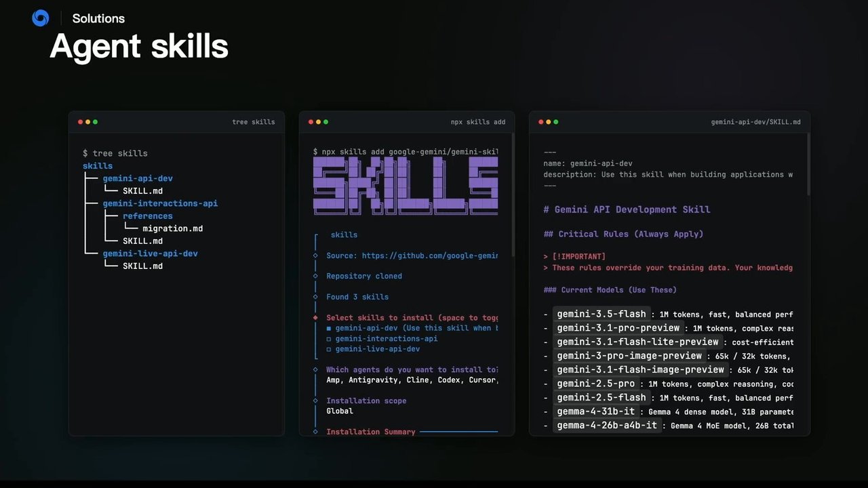Click the '> [!IMPORTANT]' line
The width and height of the screenshot is (868, 488).
pos(574,256)
